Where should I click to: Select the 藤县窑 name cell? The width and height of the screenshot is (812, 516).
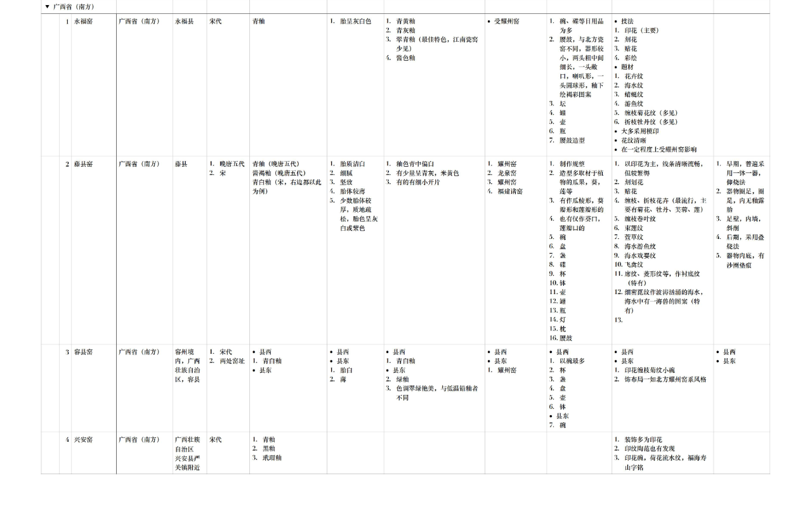click(83, 164)
